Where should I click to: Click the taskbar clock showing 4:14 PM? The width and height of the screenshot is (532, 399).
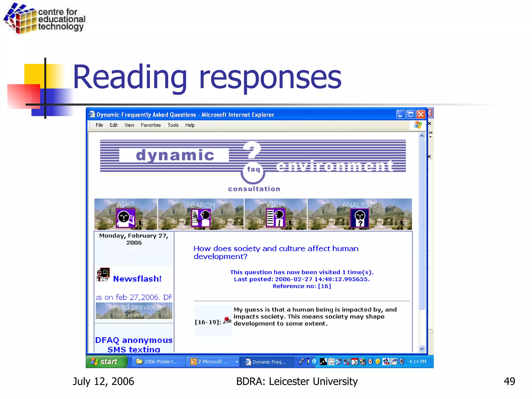click(x=417, y=362)
